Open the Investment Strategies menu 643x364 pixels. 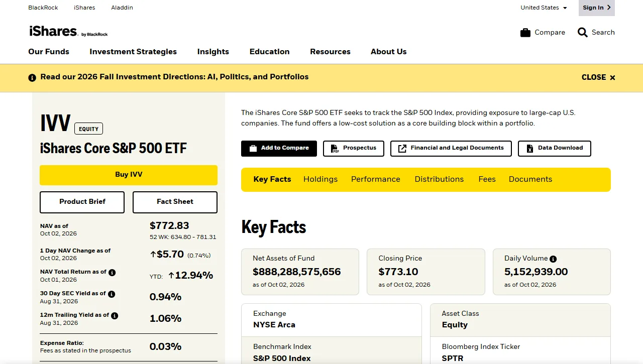[x=133, y=52]
